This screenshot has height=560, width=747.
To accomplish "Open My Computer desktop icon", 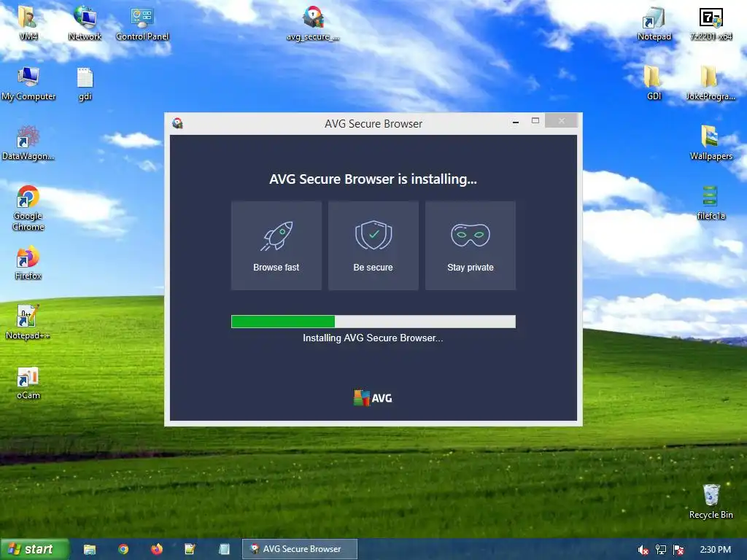I will tap(28, 83).
